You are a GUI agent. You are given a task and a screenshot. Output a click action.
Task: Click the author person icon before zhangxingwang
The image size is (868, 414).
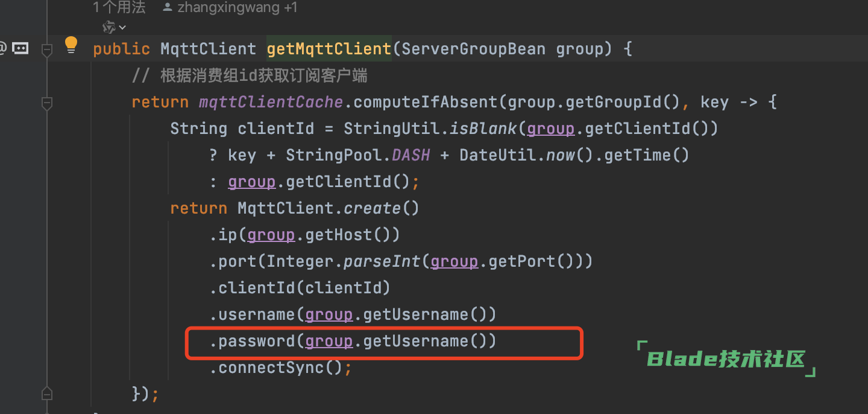168,8
